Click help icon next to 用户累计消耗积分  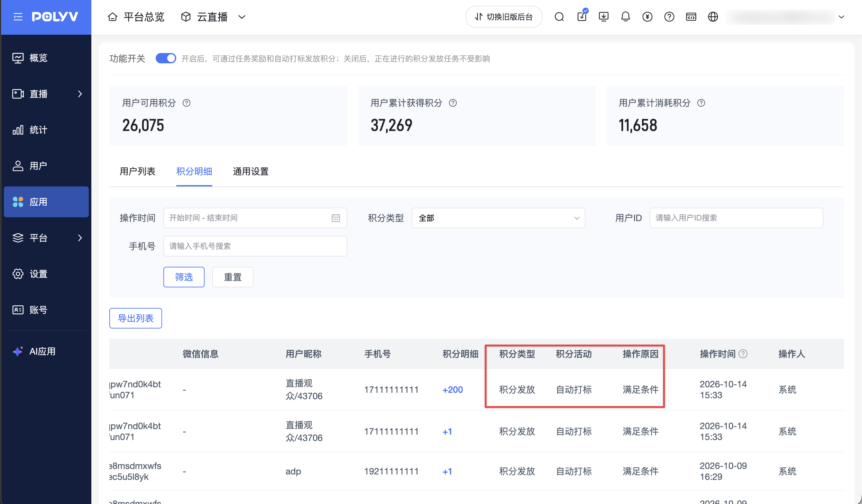(701, 103)
